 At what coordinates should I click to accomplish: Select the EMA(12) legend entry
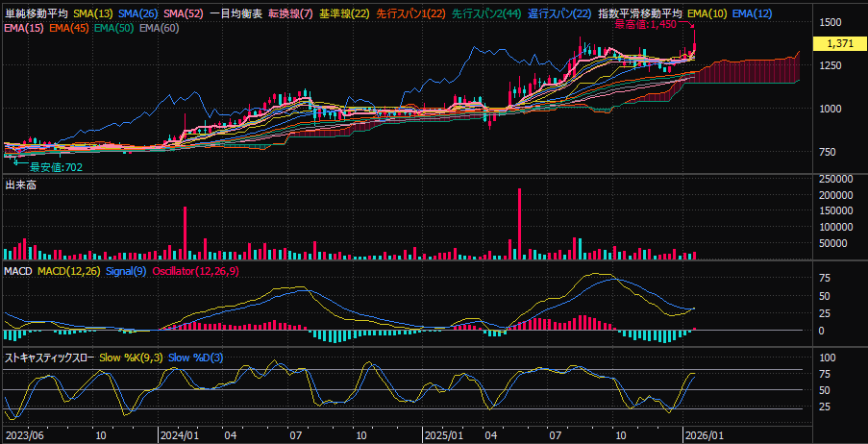752,14
